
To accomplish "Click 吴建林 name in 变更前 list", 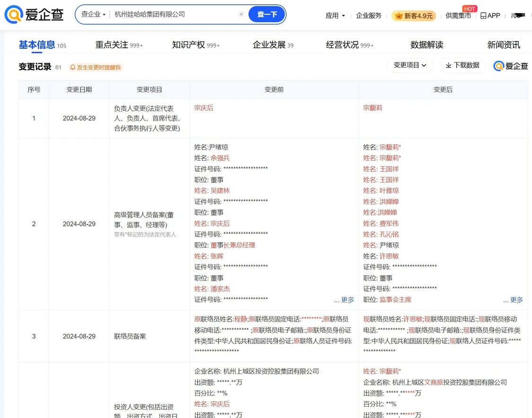I will (x=220, y=191).
